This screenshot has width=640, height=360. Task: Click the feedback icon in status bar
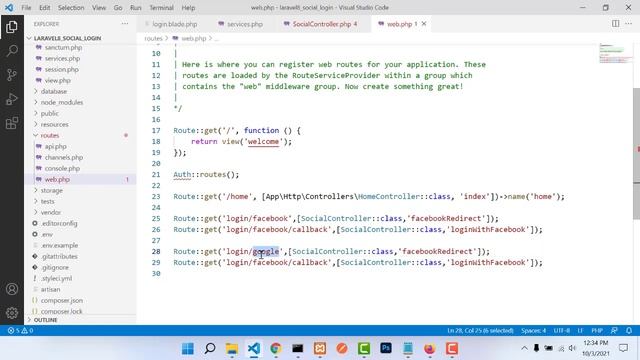click(614, 330)
